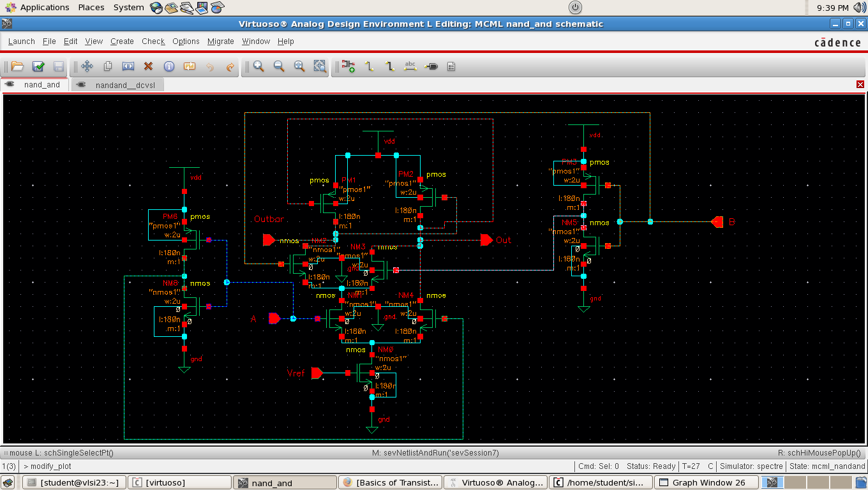The height and width of the screenshot is (490, 868).
Task: Click the Redo arrow icon
Action: click(230, 66)
